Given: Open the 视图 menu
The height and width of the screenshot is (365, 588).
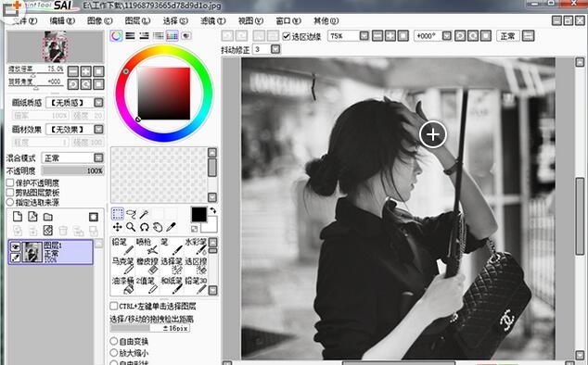Looking at the screenshot, I should coord(250,21).
